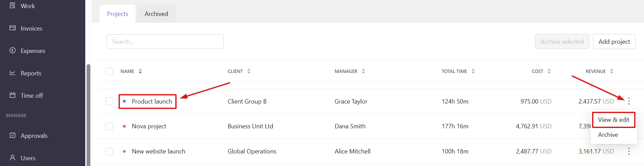Click manager Grace Taylor
Viewport: 644px width, 166px height.
point(351,102)
